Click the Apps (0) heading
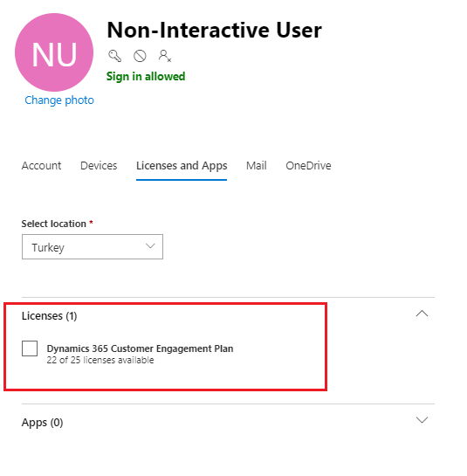467x476 pixels. pyautogui.click(x=42, y=423)
